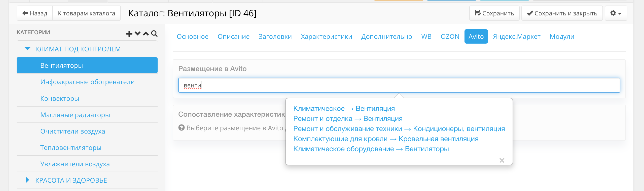Expand the КРАСОТА И ЗДОРОВЬЕ category
644x191 pixels.
coord(27,180)
